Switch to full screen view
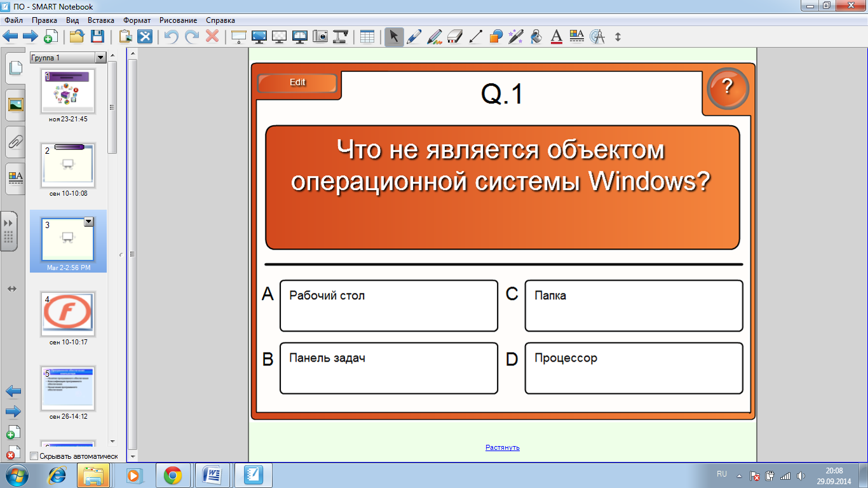Viewport: 868px width, 488px height. (259, 36)
